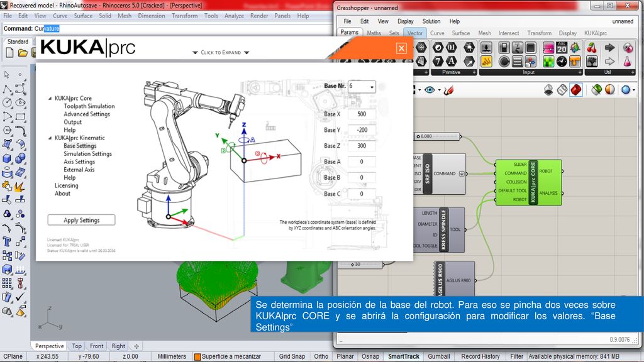The image size is (644, 362).
Task: Click the Grasshopper Control Knob input icon
Action: [504, 62]
